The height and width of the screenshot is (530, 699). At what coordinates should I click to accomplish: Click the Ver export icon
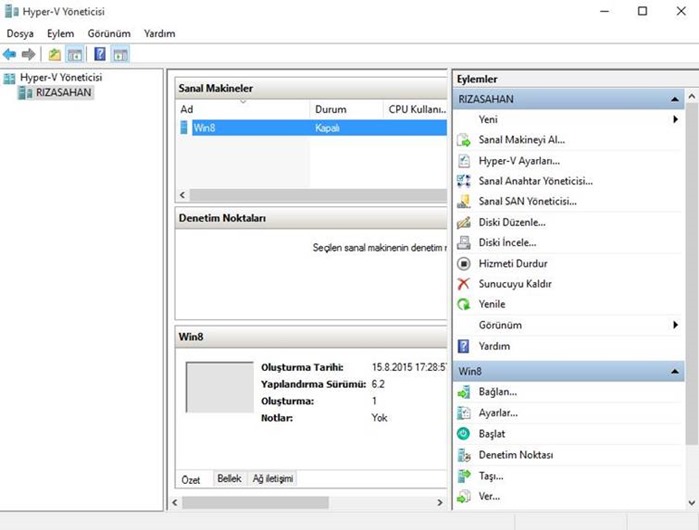point(464,496)
